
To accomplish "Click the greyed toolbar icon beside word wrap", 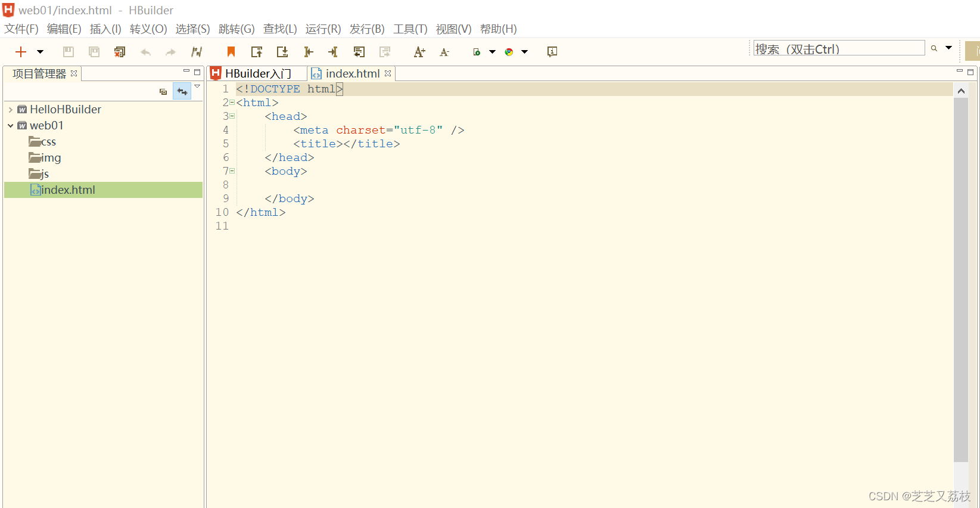I will 385,52.
